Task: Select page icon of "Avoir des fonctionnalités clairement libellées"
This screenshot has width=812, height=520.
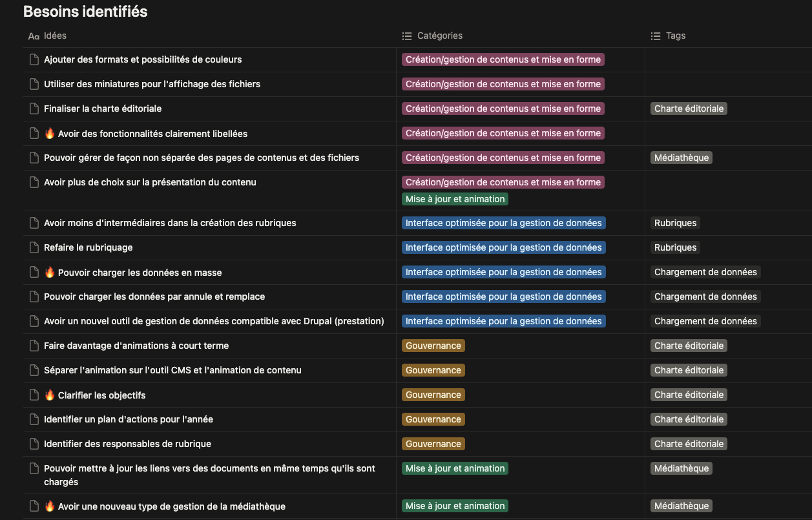Action: coord(34,133)
